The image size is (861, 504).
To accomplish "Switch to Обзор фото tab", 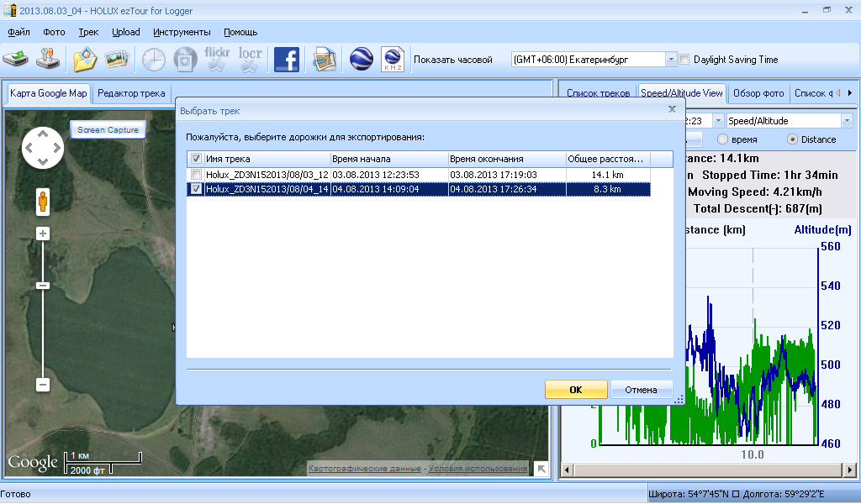I will tap(758, 93).
